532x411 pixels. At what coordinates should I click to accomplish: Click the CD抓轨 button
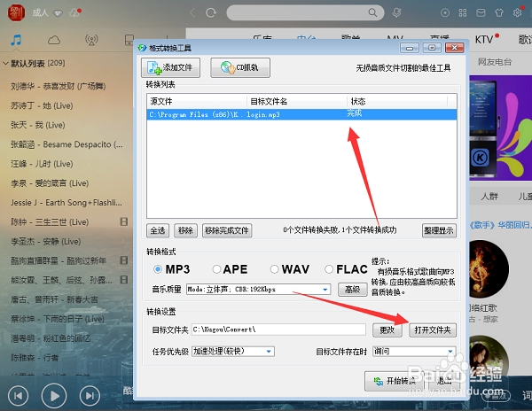tap(240, 67)
